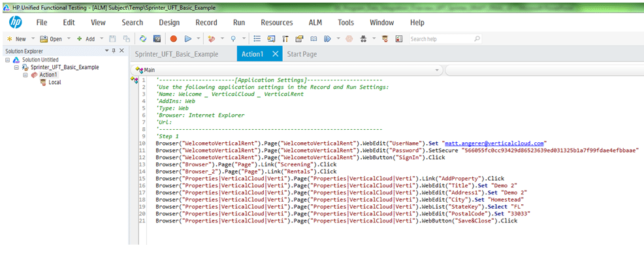Click the agent face icon in toolbar
644x257 pixels.
coord(385,39)
